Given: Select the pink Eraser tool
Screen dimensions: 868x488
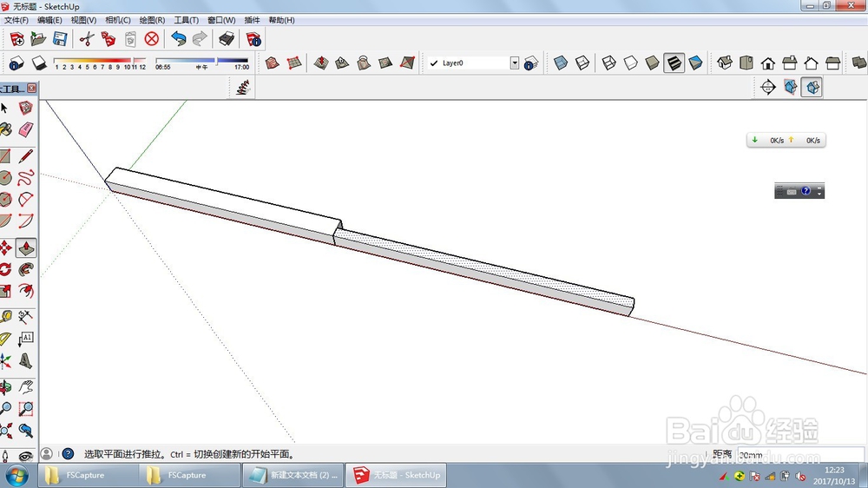Looking at the screenshot, I should click(x=25, y=129).
